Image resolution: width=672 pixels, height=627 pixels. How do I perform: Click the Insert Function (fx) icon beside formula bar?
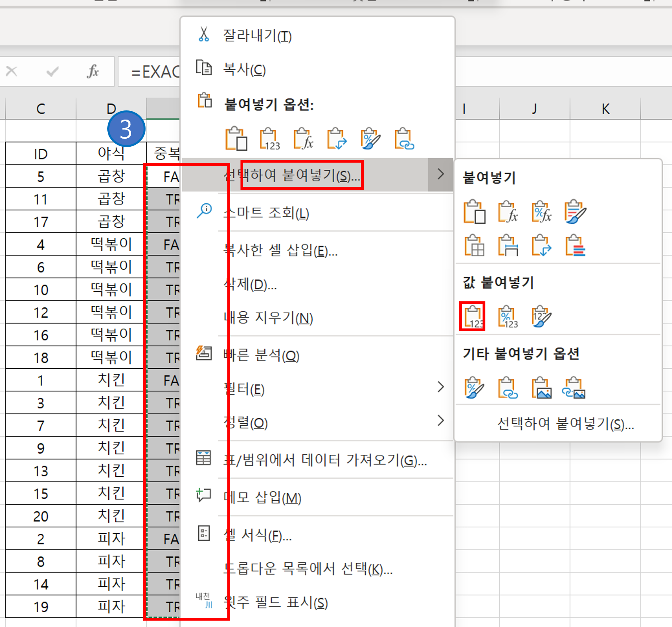[x=93, y=71]
